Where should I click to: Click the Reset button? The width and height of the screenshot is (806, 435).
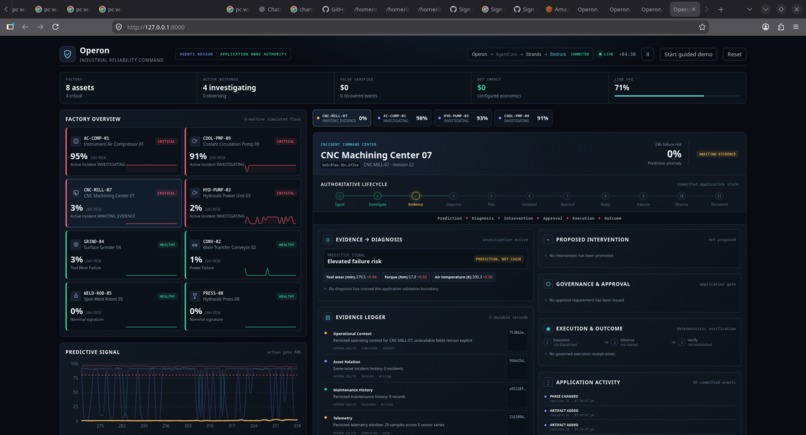[734, 54]
